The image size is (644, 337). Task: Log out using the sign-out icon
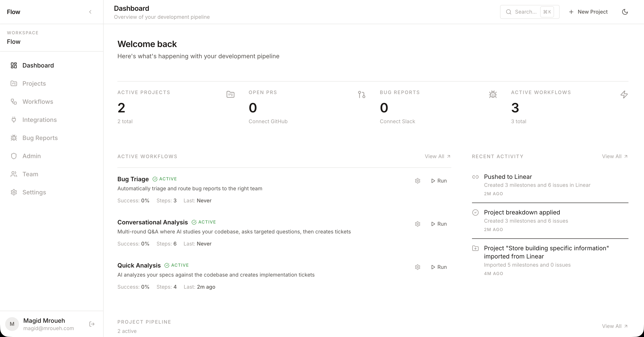(x=92, y=324)
